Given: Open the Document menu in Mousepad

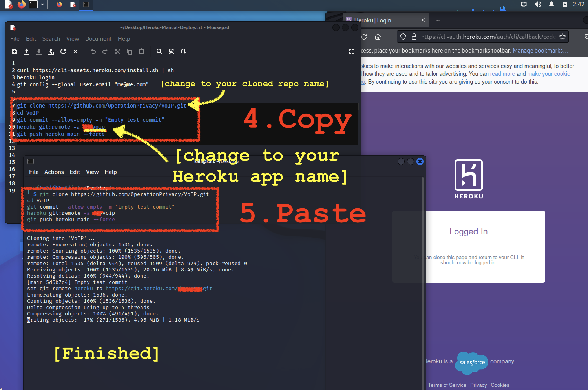Looking at the screenshot, I should click(x=98, y=39).
